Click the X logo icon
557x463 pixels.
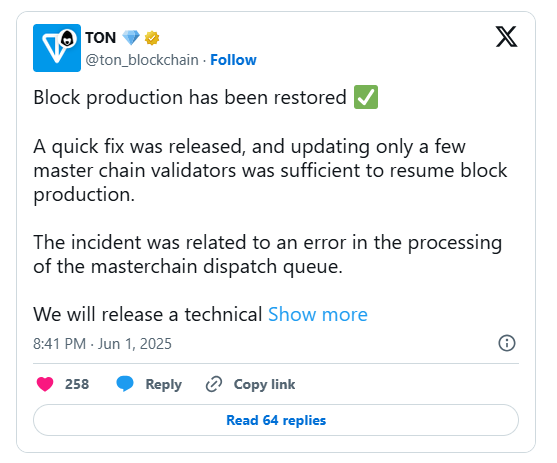(507, 37)
